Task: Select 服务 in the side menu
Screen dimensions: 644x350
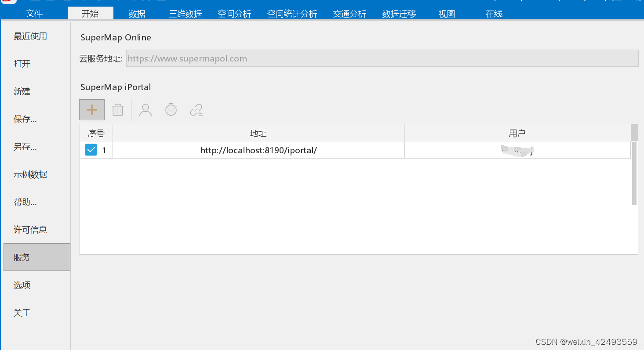Action: tap(37, 257)
